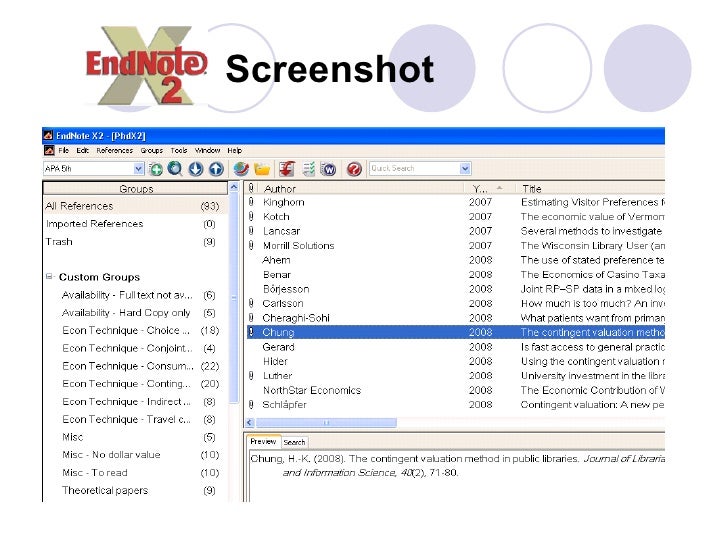Click the paperclip icon on Kotch row
This screenshot has width=728, height=546.
[x=251, y=216]
